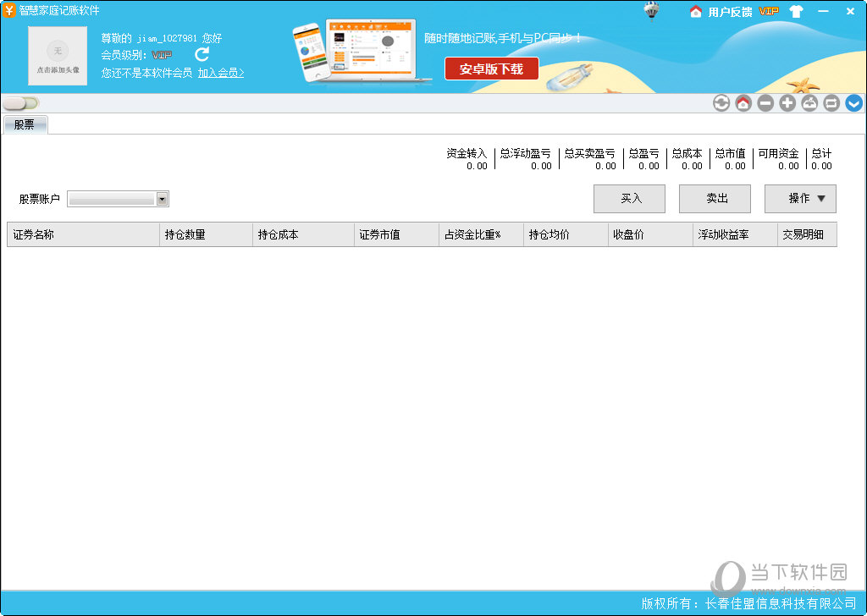867x616 pixels.
Task: Click the refresh/sync toolbar icon
Action: pos(721,103)
